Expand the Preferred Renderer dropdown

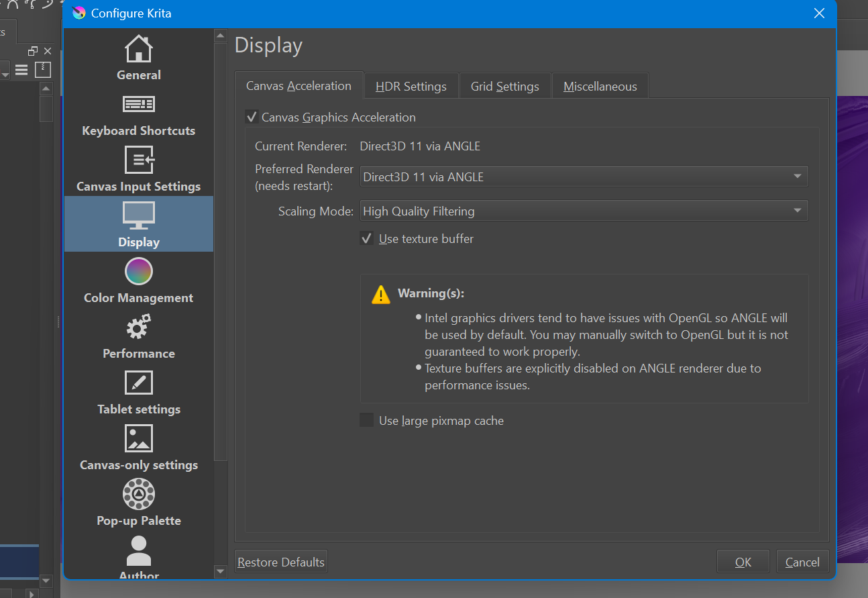click(584, 177)
